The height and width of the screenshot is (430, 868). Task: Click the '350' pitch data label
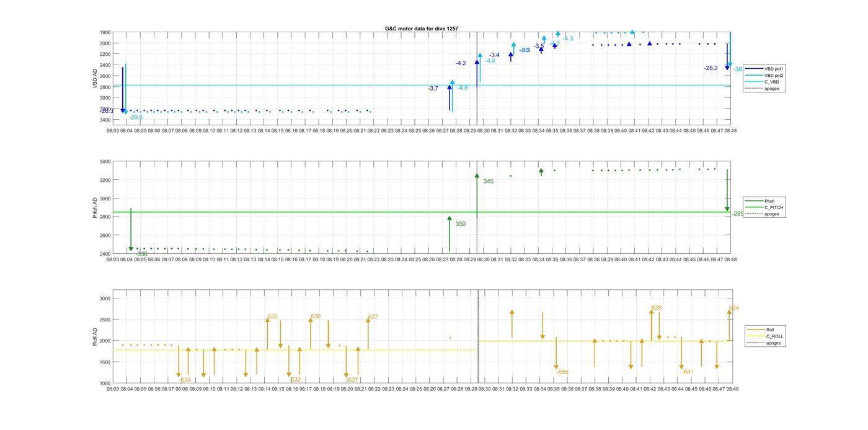[461, 224]
